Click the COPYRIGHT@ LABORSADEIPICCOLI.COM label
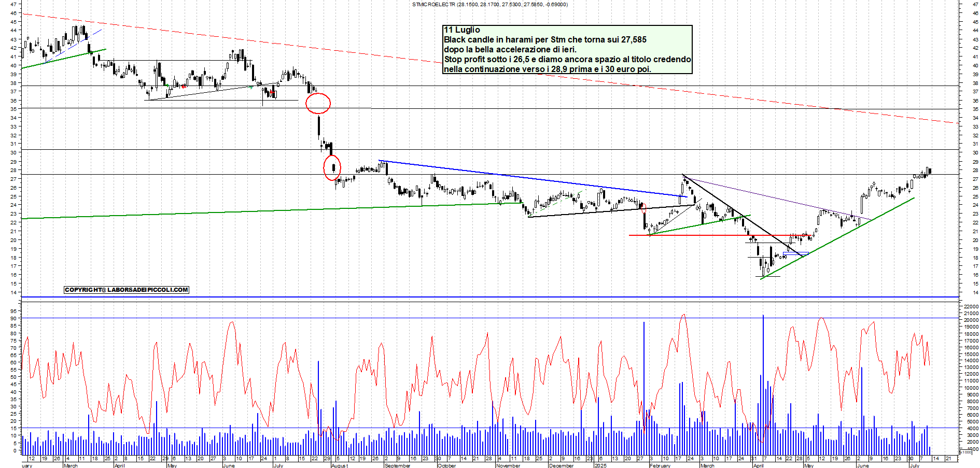This screenshot has height=468, width=980. [127, 290]
